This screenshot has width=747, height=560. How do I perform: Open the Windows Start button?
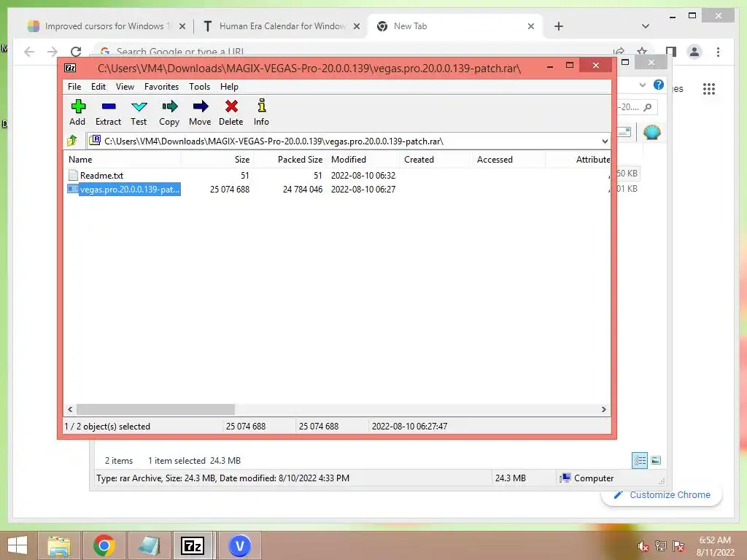coord(18,545)
